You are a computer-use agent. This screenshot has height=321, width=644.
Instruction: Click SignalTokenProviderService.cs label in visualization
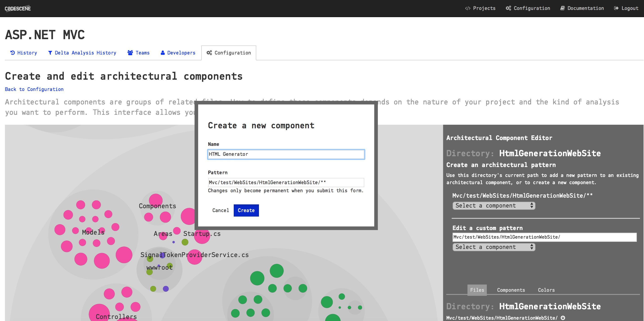(x=195, y=255)
